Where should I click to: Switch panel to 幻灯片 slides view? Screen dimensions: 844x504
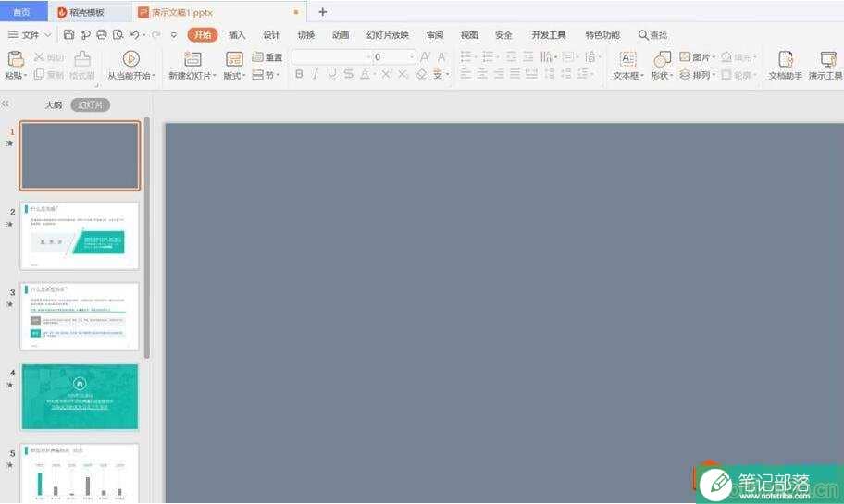point(90,104)
